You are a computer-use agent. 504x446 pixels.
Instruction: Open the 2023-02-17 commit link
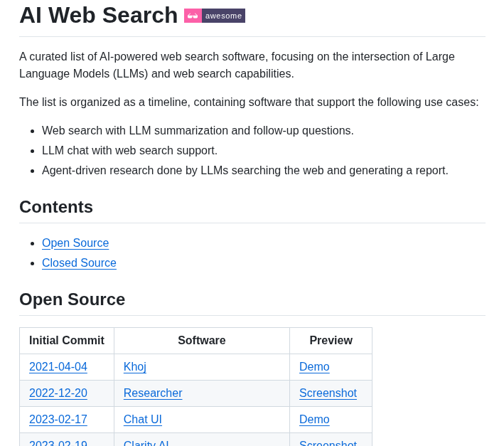point(58,420)
